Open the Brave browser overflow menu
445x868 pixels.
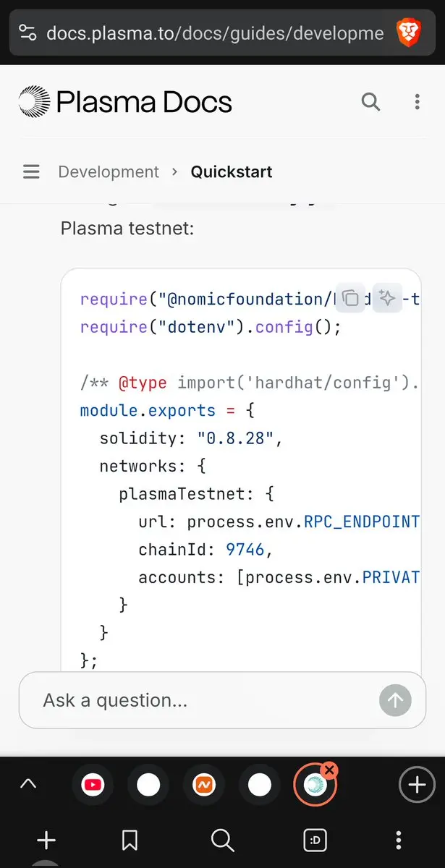(x=399, y=840)
